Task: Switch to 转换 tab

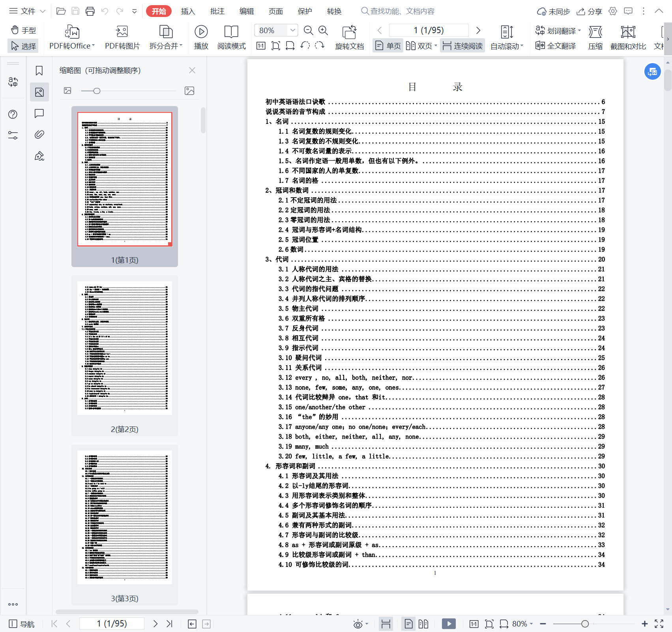Action: coord(334,11)
